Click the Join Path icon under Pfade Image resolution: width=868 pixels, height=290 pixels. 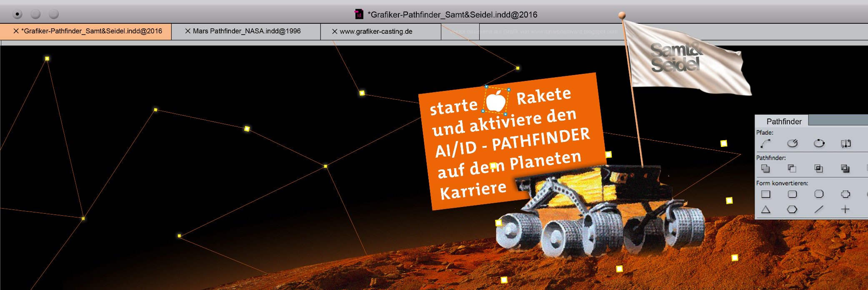click(x=765, y=144)
